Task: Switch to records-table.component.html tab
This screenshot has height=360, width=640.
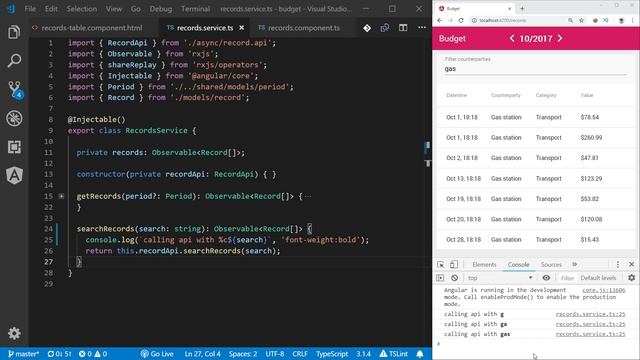Action: tap(92, 28)
